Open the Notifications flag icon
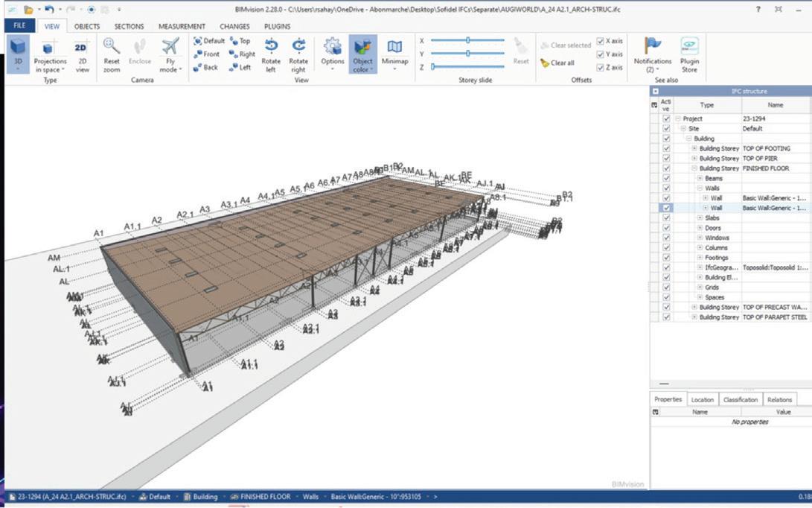Image resolution: width=812 pixels, height=508 pixels. tap(653, 46)
